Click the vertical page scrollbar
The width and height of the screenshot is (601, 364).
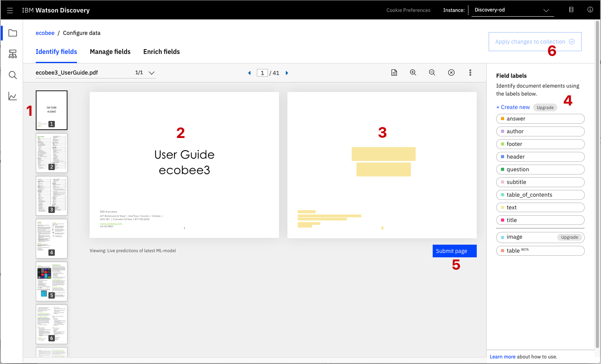597,184
